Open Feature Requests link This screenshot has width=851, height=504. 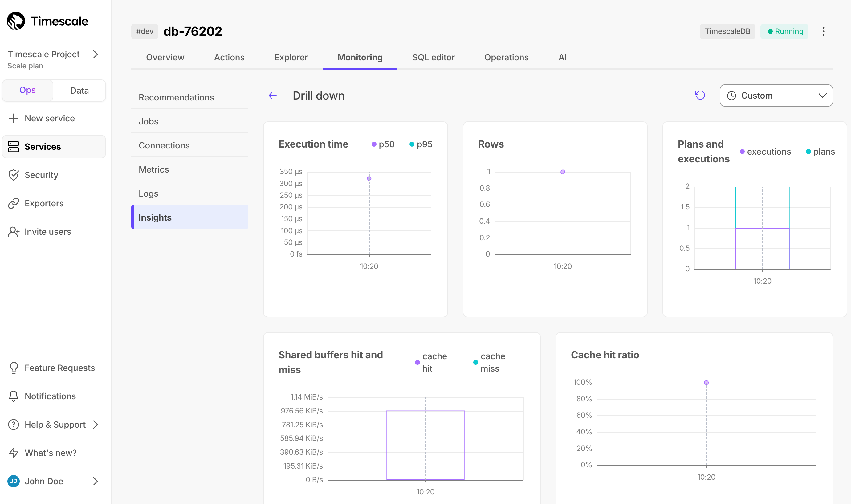(x=60, y=368)
